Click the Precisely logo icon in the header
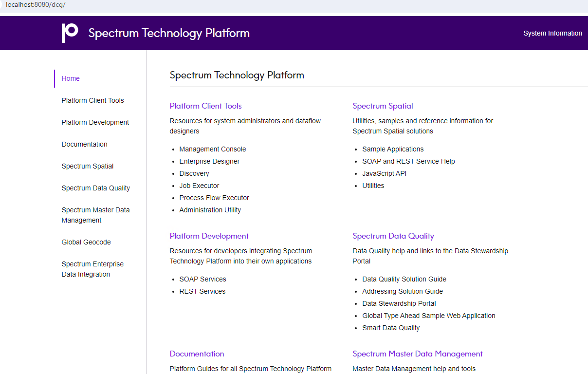The image size is (588, 374). (70, 33)
